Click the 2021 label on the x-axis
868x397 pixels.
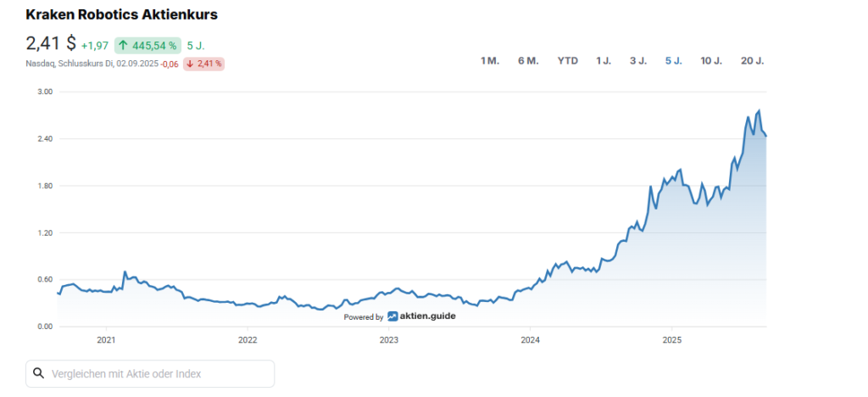click(106, 341)
